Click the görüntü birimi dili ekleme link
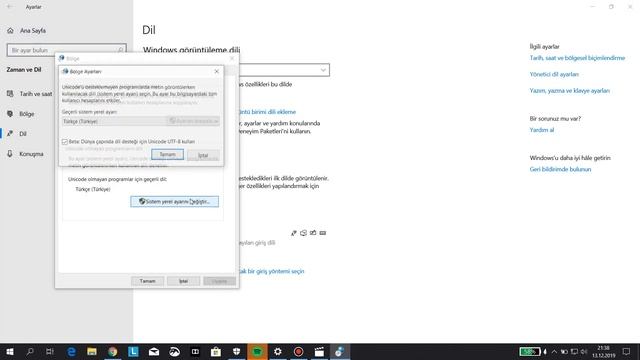Screen dimensions: 640x360 (x=267, y=112)
